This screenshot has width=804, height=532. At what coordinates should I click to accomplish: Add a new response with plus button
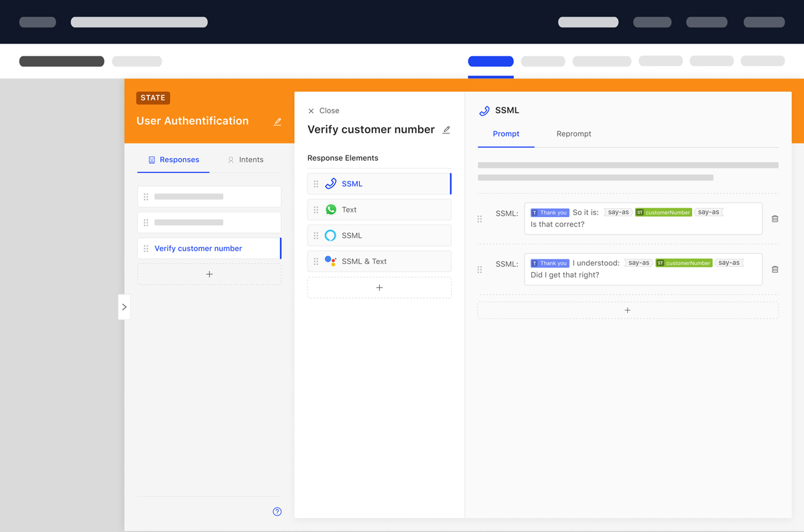[209, 274]
